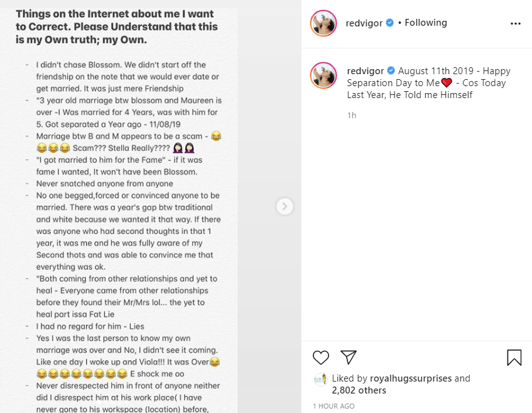Click the 1h time under the caption

(351, 116)
